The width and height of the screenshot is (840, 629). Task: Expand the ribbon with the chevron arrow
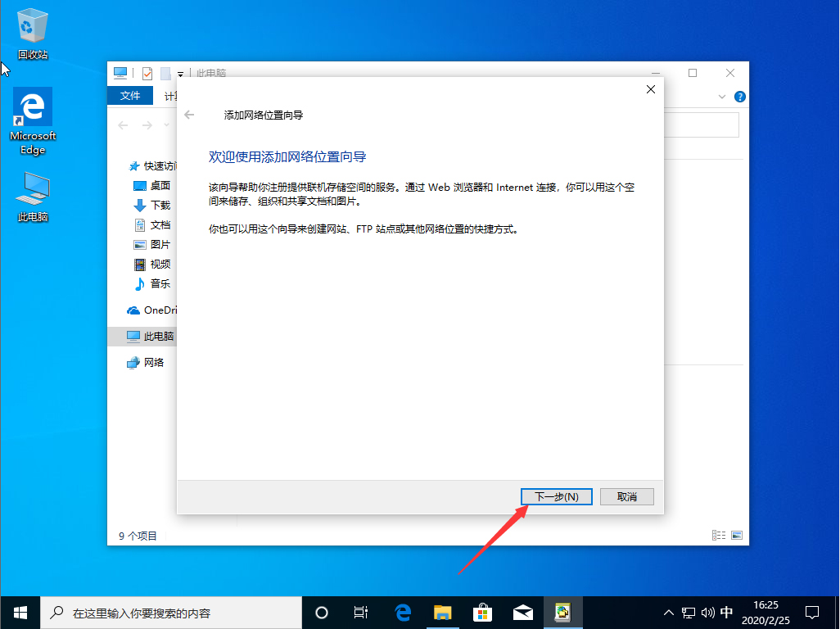coord(723,96)
